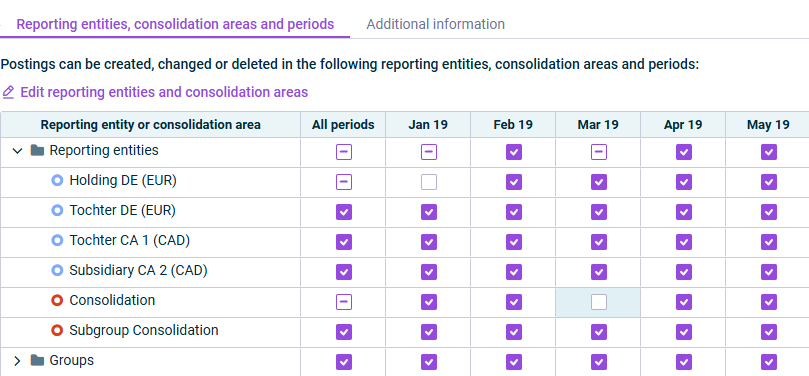Uncheck Apr 19 for Subgroup Consolidation
Screen dimensions: 809x376
[x=684, y=332]
